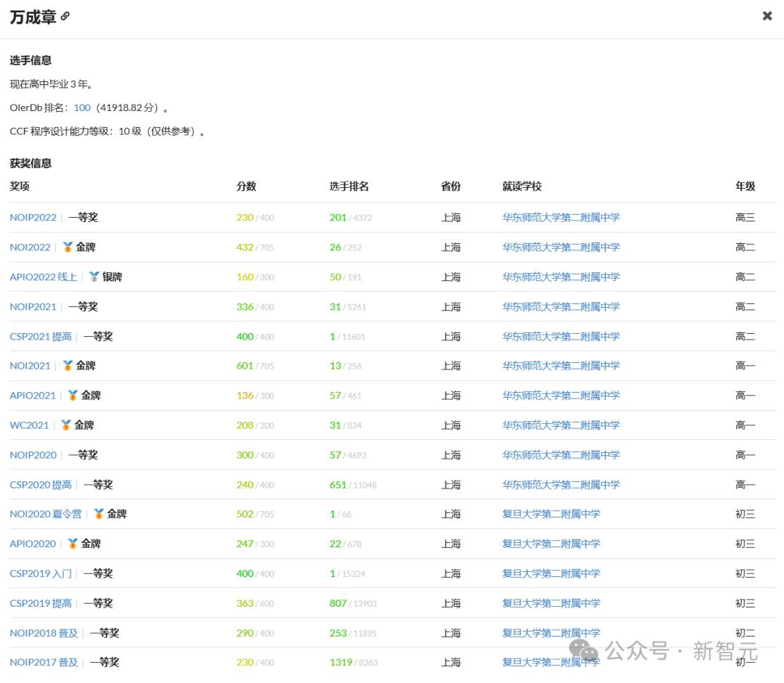Viewport: 784px width, 683px height.
Task: Click the NOI2022 gold medal icon
Action: (x=68, y=247)
